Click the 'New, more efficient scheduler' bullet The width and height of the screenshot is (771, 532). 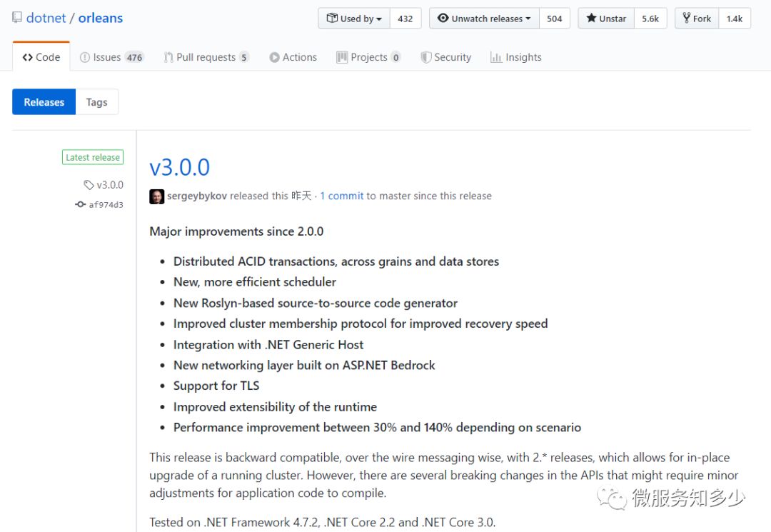255,282
